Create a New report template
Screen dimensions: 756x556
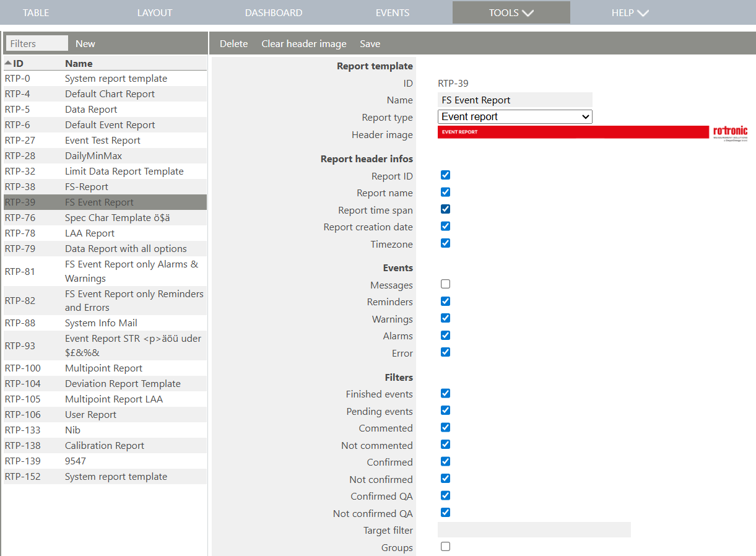tap(85, 43)
